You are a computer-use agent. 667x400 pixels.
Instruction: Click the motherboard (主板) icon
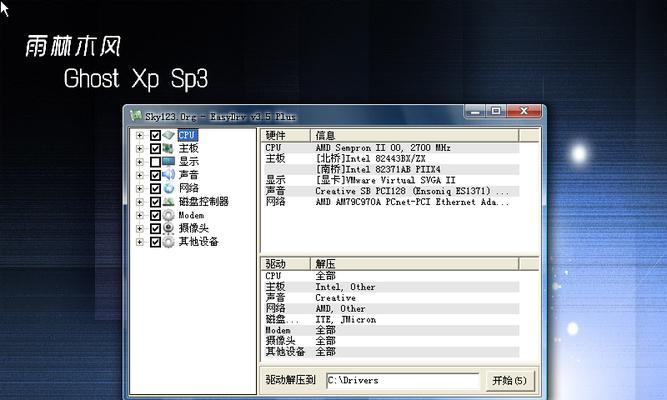168,149
